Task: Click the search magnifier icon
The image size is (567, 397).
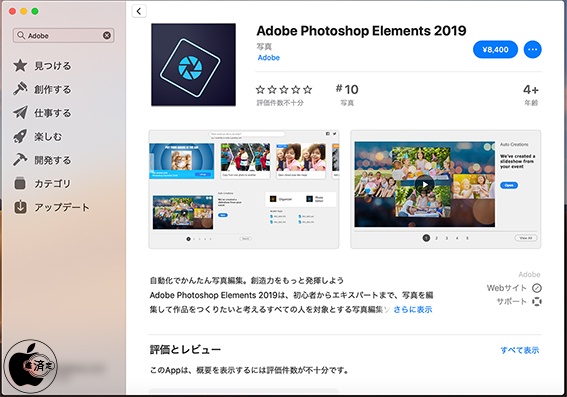Action: 21,35
